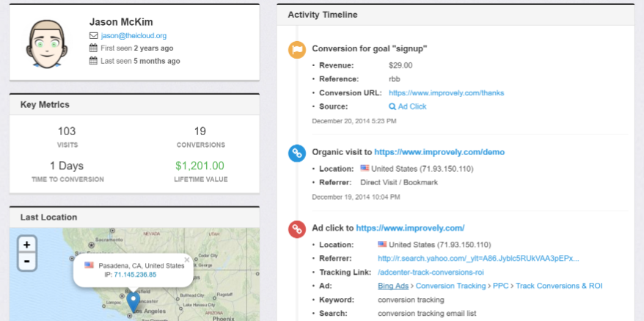This screenshot has width=644, height=321.
Task: Click the map zoom in plus button
Action: pyautogui.click(x=26, y=245)
